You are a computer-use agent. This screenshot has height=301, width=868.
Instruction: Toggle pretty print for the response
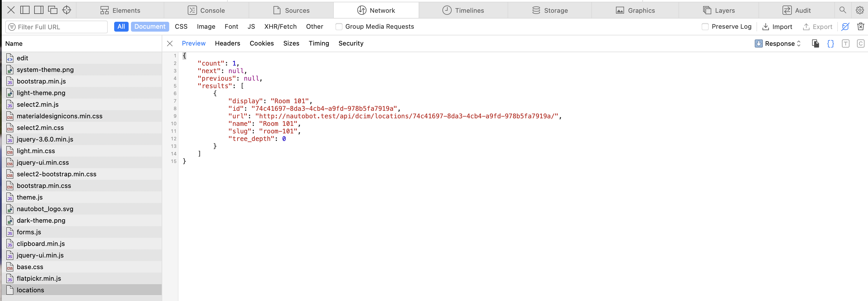(x=830, y=43)
